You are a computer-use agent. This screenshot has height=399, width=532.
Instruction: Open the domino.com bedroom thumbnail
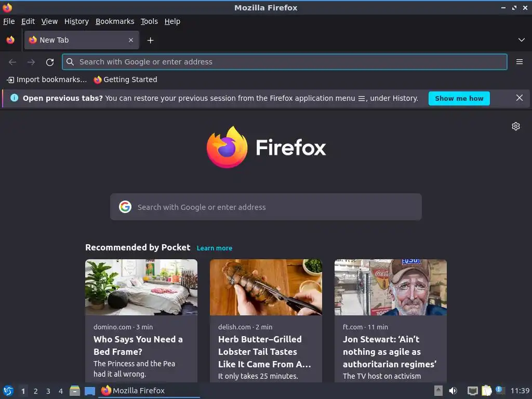[x=141, y=287]
